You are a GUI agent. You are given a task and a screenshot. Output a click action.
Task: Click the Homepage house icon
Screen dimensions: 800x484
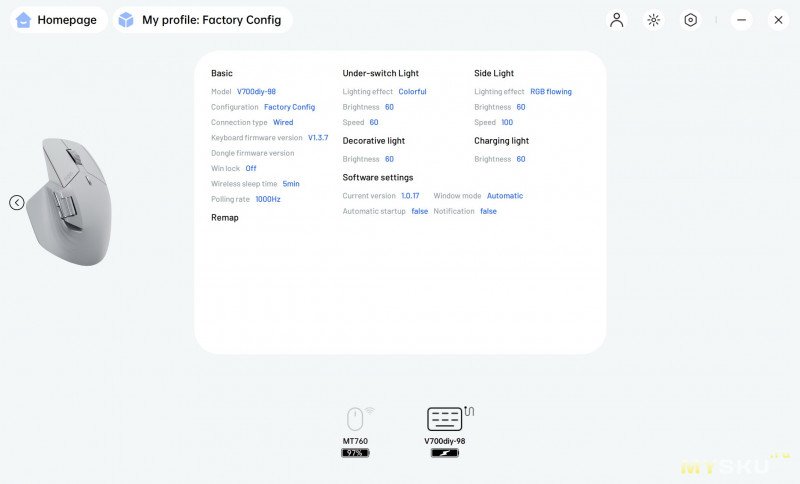(x=23, y=20)
